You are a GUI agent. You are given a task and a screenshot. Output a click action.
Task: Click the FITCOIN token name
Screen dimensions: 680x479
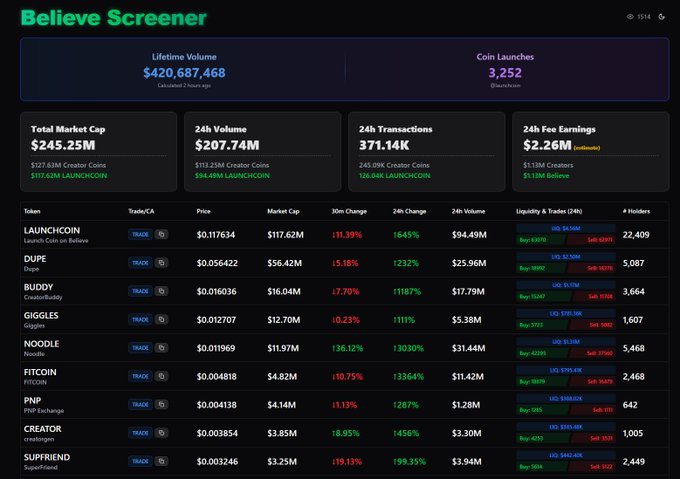coord(40,372)
